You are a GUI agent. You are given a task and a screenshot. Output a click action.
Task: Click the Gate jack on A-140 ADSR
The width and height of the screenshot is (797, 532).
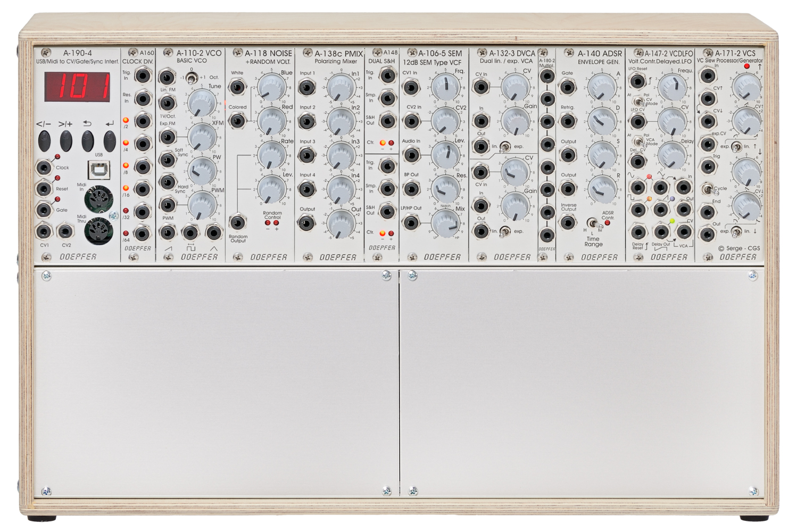568,87
